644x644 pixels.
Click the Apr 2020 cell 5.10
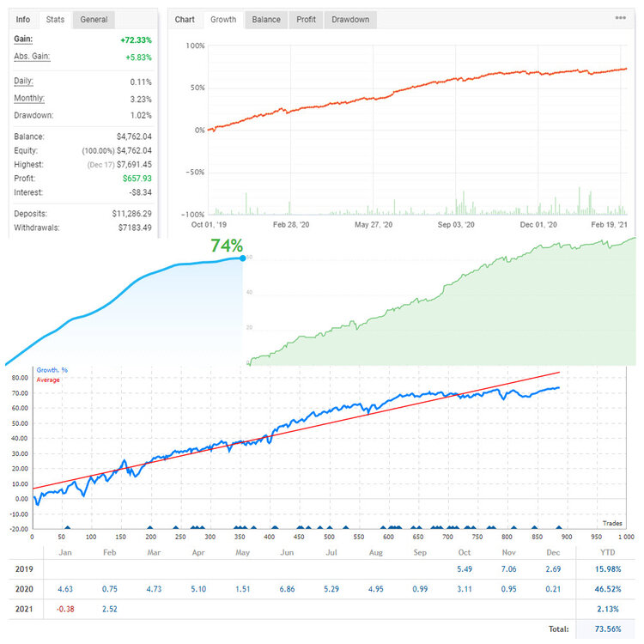tap(198, 589)
